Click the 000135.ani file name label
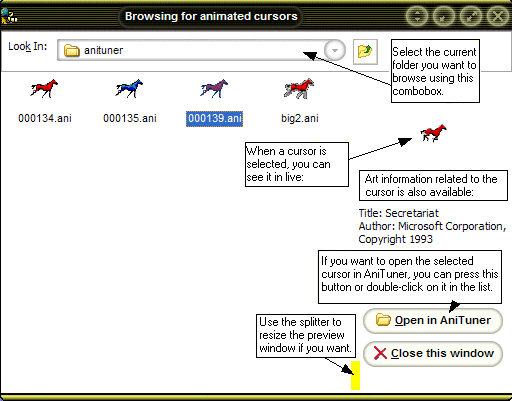Viewport: 512px width, 401px height. pyautogui.click(x=130, y=118)
